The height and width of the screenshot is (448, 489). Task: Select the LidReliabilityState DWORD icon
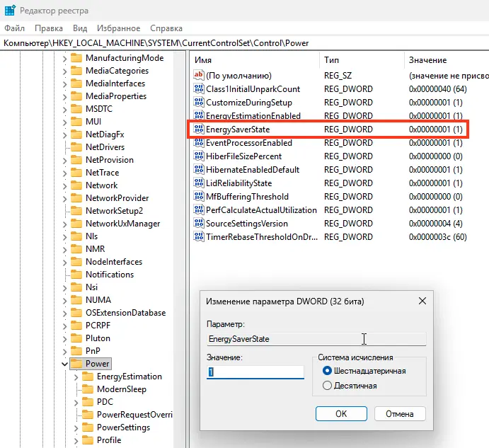click(x=198, y=183)
